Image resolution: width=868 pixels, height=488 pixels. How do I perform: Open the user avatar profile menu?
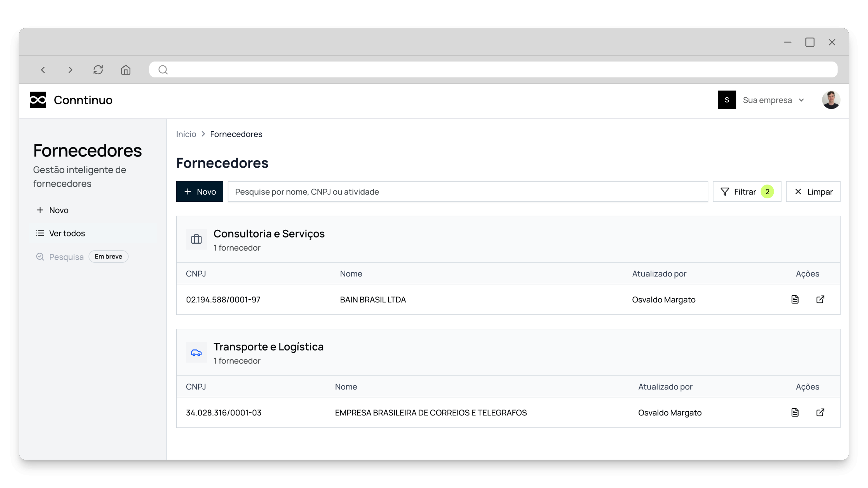[831, 100]
